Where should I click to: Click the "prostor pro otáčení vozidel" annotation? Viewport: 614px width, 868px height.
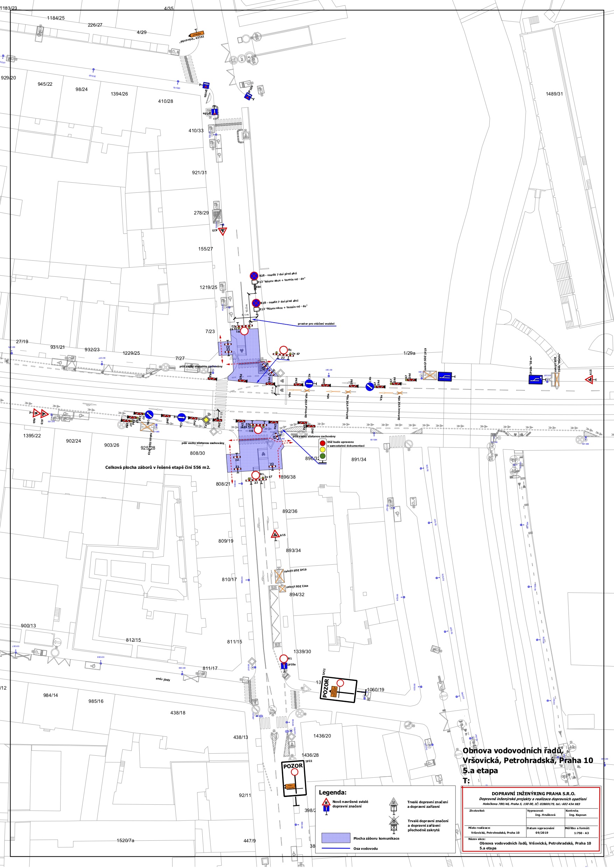click(316, 324)
